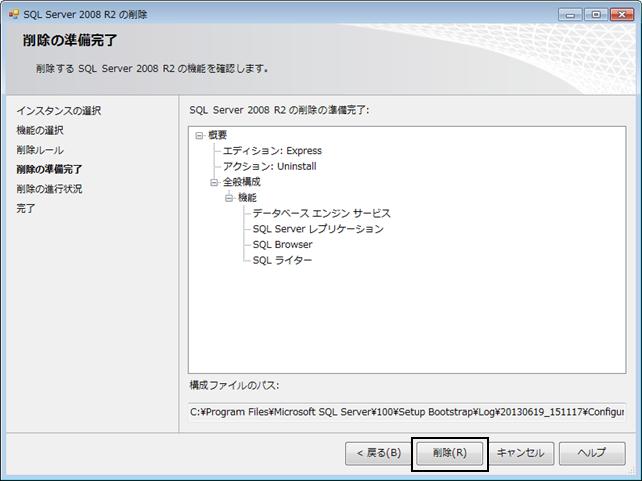Open help via the ヘルプ button
Screen dimensions: 642x481
pyautogui.click(x=592, y=453)
